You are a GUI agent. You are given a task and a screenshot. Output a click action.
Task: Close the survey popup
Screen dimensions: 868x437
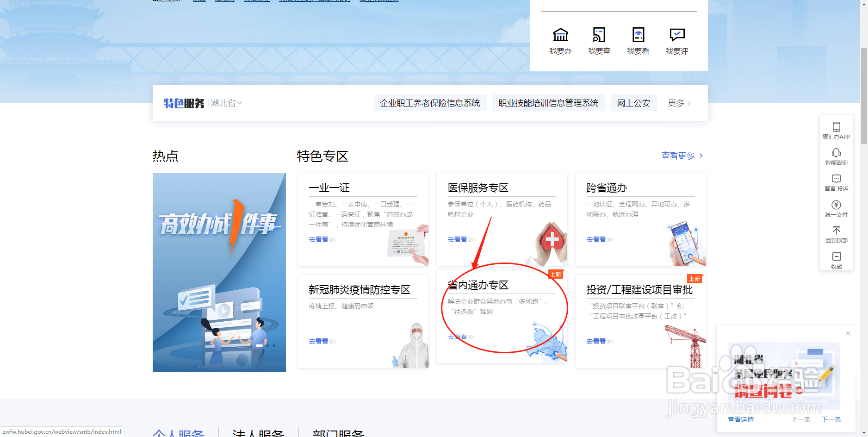click(848, 333)
